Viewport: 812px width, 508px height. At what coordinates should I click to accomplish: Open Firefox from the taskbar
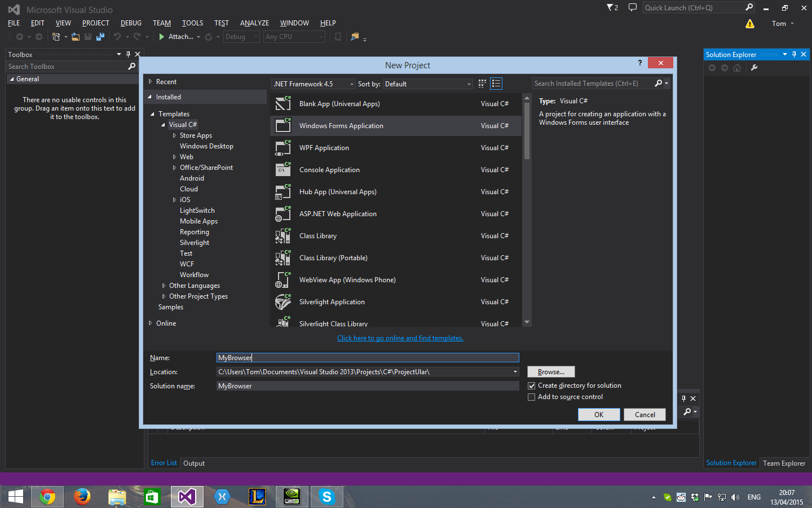(x=82, y=497)
